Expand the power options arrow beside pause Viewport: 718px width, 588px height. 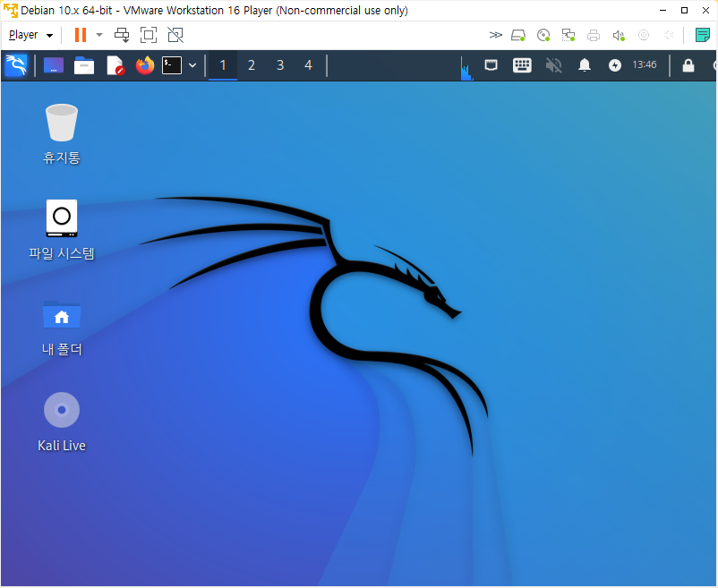(x=99, y=35)
